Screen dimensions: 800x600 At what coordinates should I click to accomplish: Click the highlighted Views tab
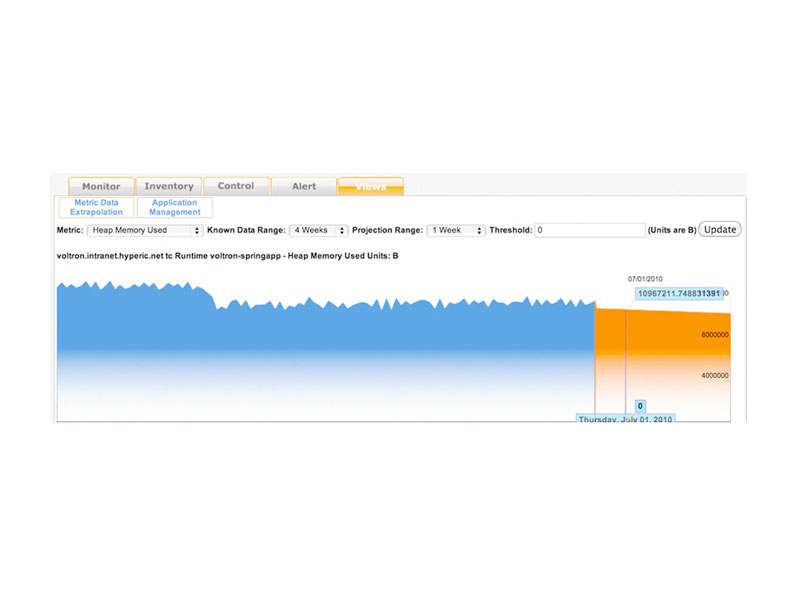(371, 186)
